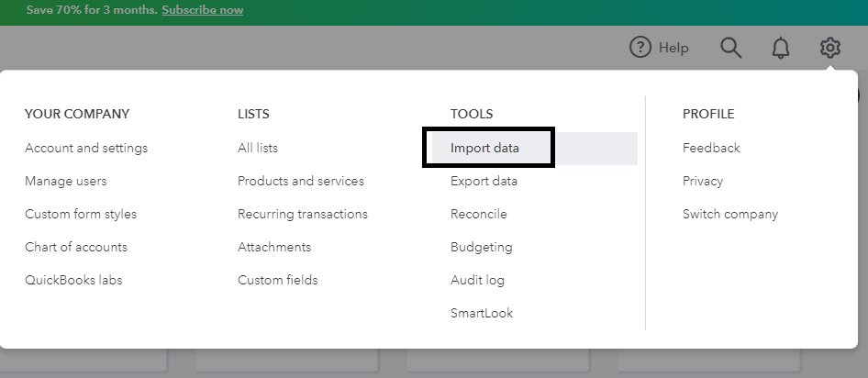Click the settings gear icon
The height and width of the screenshot is (378, 868).
pyautogui.click(x=830, y=48)
